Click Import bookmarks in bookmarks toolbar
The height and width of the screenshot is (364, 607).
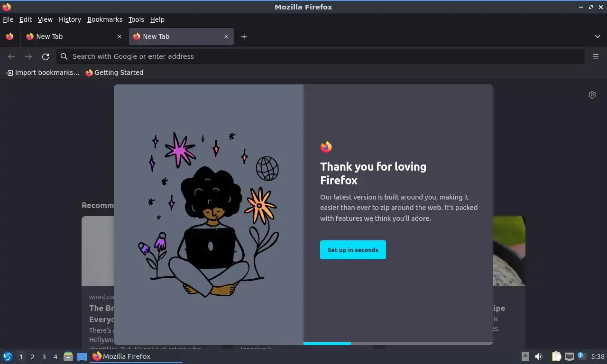coord(43,73)
